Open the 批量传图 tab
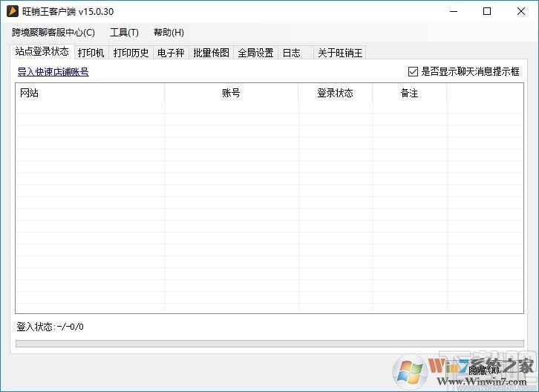The height and width of the screenshot is (392, 539). point(211,53)
